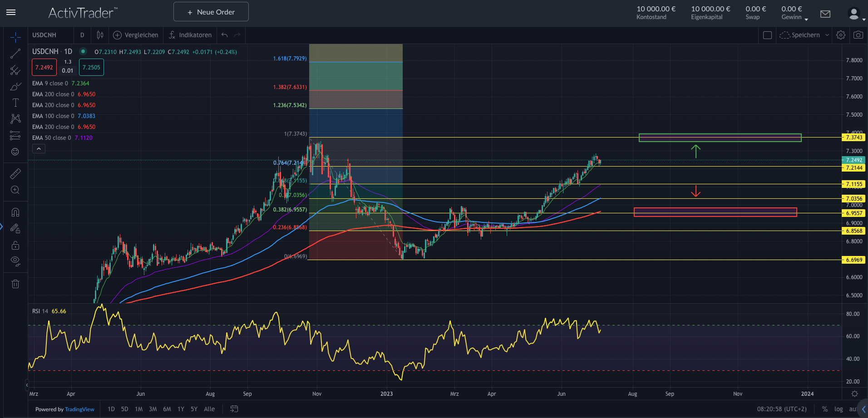Select the Crosshair cursor tool
Viewport: 868px width, 418px height.
(x=15, y=38)
